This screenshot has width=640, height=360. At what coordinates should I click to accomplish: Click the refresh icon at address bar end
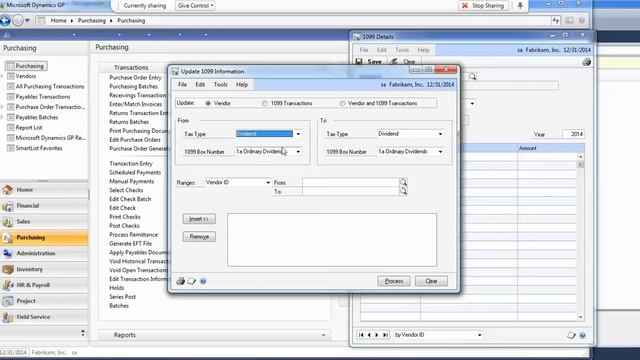pyautogui.click(x=556, y=20)
